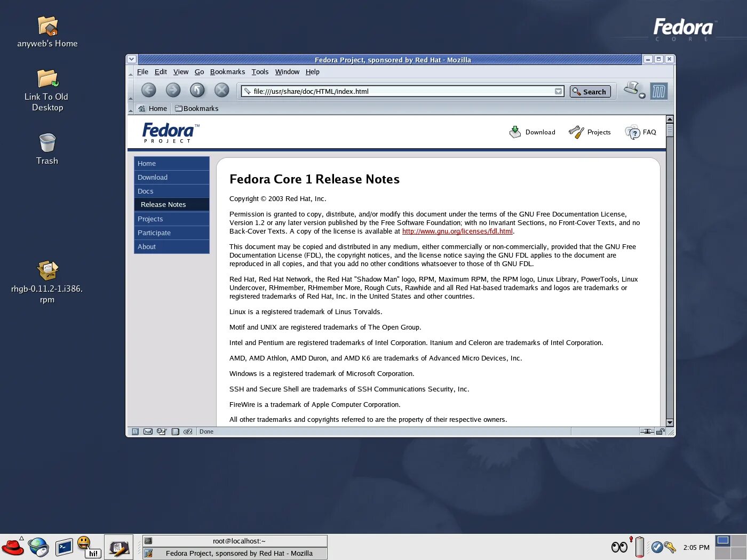
Task: Click the address bar URL field
Action: 402,91
